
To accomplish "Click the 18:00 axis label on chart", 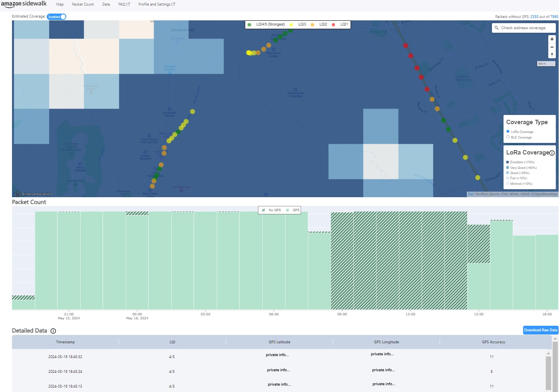I will coord(547,314).
